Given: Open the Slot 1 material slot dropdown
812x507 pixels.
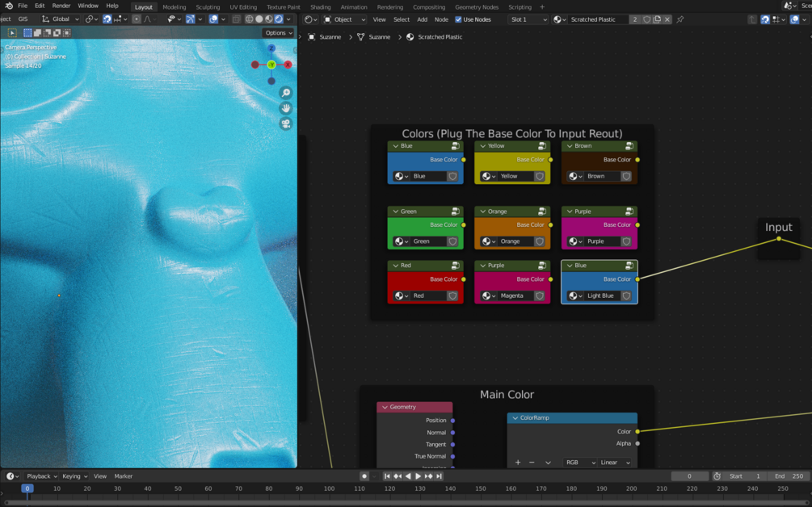Looking at the screenshot, I should pos(528,19).
